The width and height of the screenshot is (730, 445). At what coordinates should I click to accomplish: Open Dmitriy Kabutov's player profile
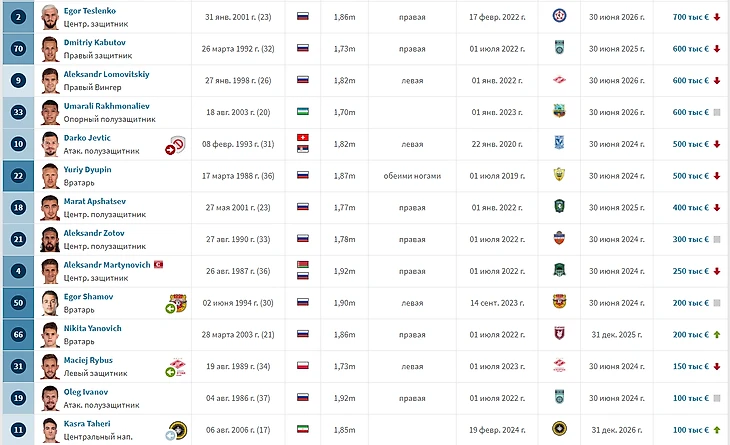pyautogui.click(x=94, y=41)
